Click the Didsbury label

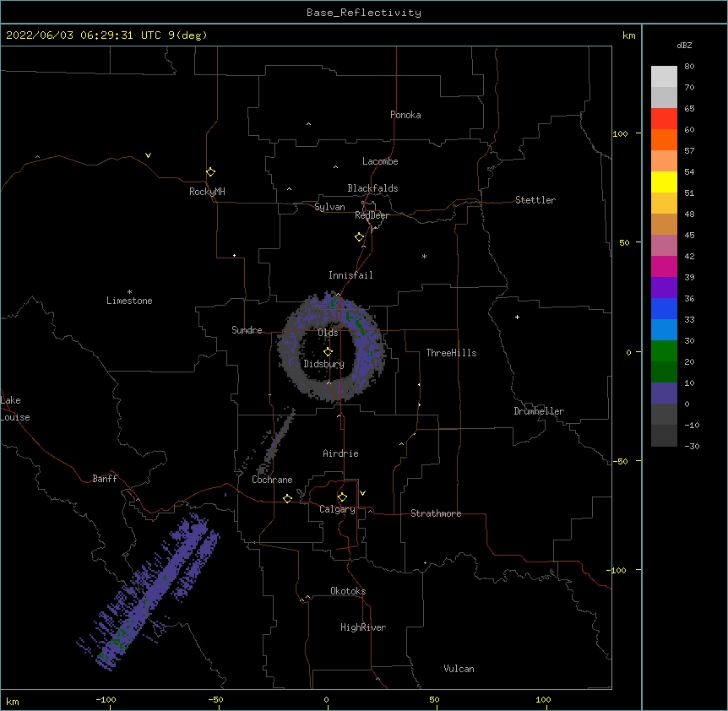(x=324, y=364)
